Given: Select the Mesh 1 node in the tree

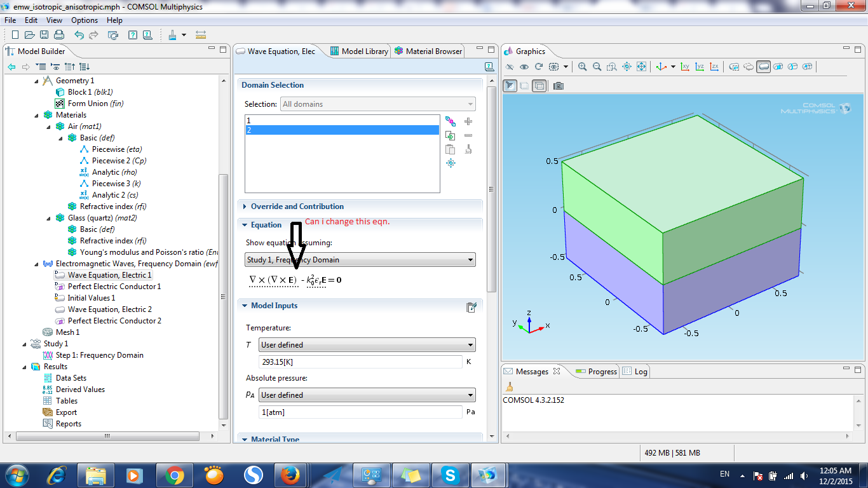Looking at the screenshot, I should tap(67, 332).
